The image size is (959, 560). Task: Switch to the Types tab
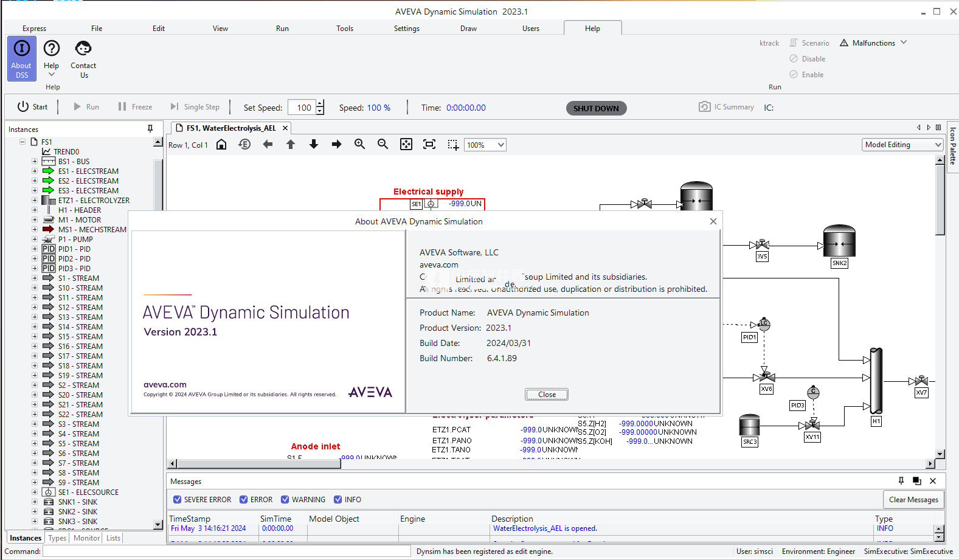click(57, 538)
